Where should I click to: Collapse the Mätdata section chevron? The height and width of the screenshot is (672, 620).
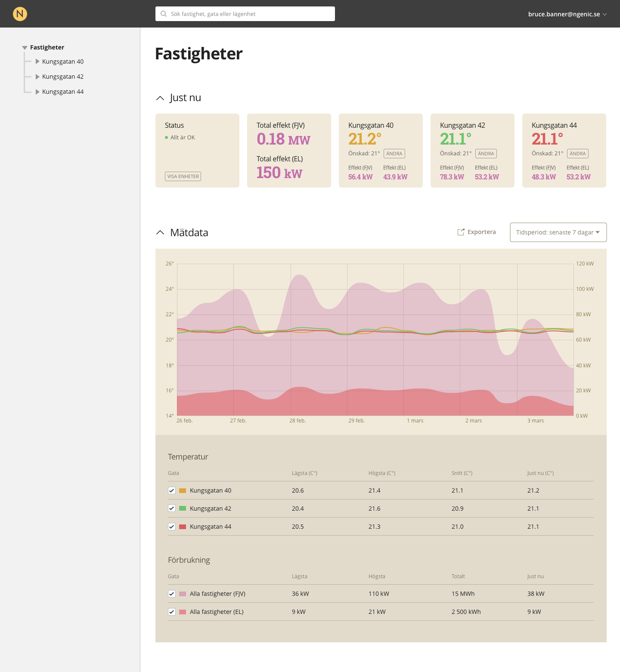coord(160,232)
